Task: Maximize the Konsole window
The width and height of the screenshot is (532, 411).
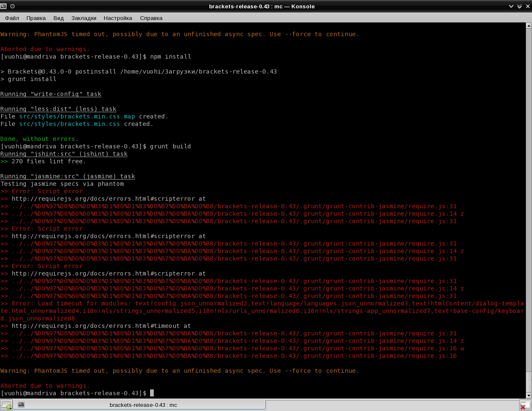Action: tap(520, 6)
